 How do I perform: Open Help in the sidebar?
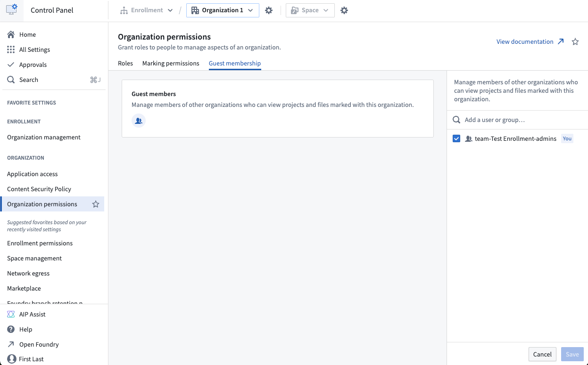[x=25, y=329]
